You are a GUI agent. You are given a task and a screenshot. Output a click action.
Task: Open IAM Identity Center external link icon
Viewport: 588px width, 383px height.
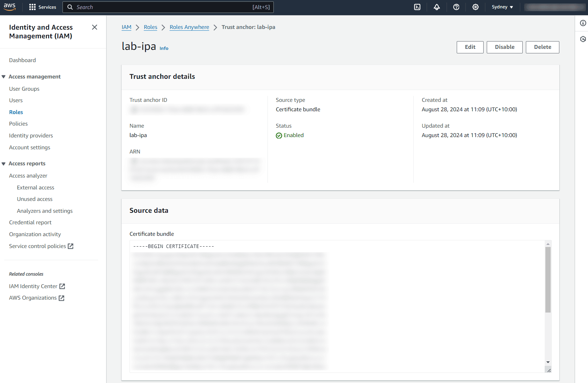click(62, 286)
